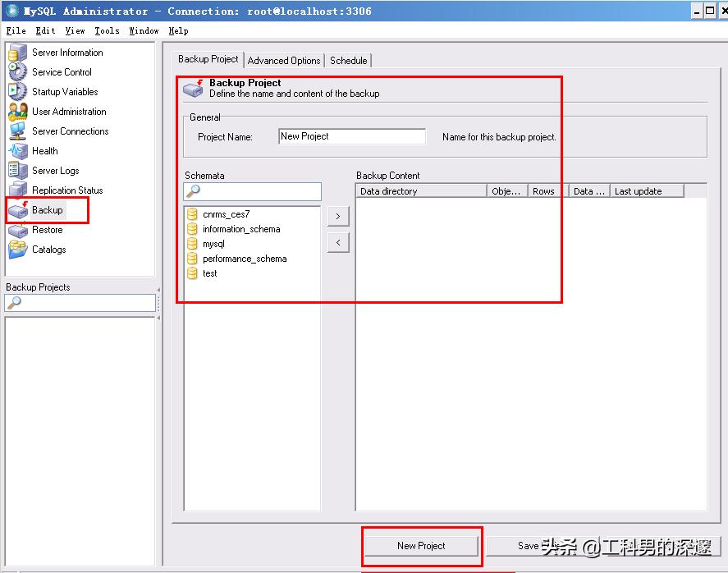
Task: Click the Schemata search magnifier icon
Action: click(x=193, y=190)
